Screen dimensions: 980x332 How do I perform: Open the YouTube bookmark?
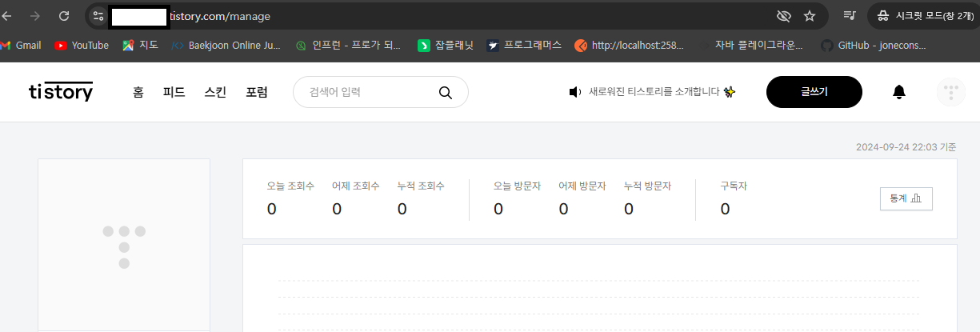(82, 46)
